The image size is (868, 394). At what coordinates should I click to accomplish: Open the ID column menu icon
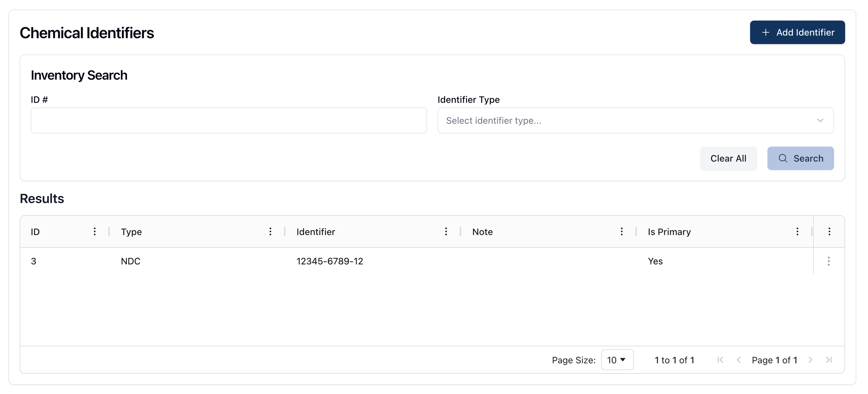click(95, 232)
